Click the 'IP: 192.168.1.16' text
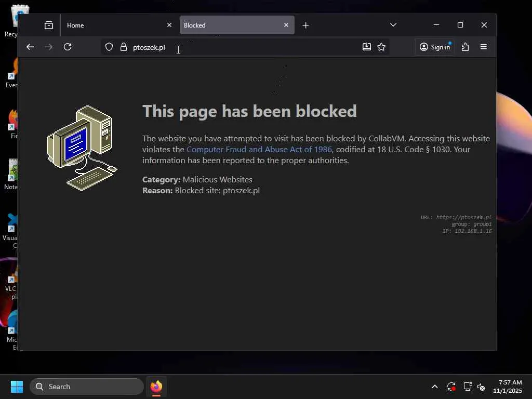The width and height of the screenshot is (532, 399). point(467,231)
